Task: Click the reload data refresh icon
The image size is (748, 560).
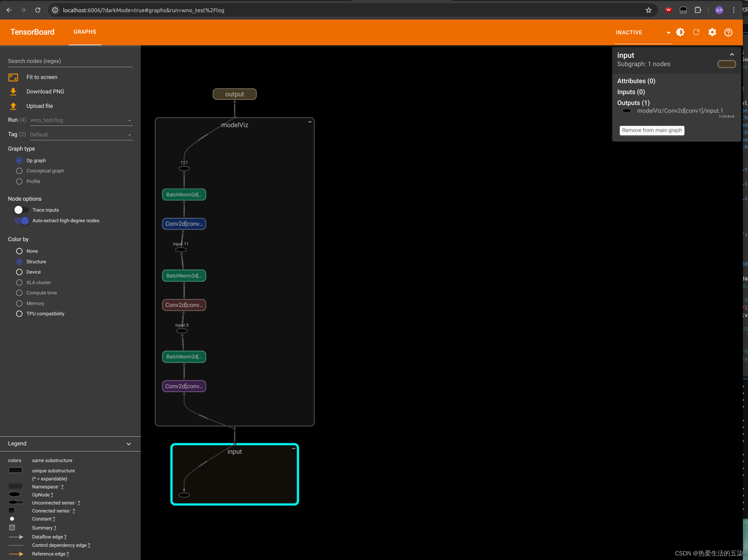Action: 696,32
